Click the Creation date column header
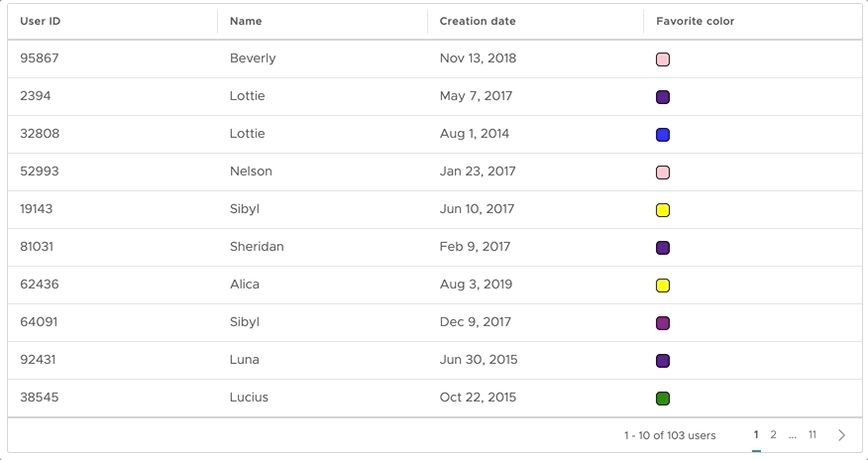Viewport: 868px width, 460px height. [x=478, y=21]
